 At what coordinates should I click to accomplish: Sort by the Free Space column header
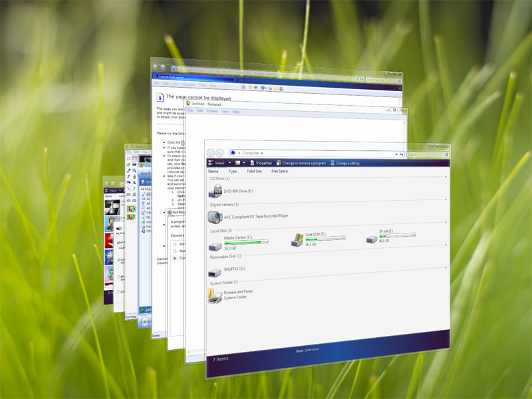pyautogui.click(x=279, y=172)
